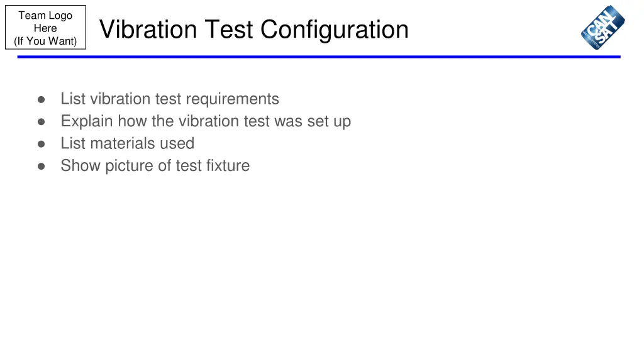Click the bullet dot before "List vibration test requirements"
Image resolution: width=644 pixels, height=362 pixels.
[41, 99]
